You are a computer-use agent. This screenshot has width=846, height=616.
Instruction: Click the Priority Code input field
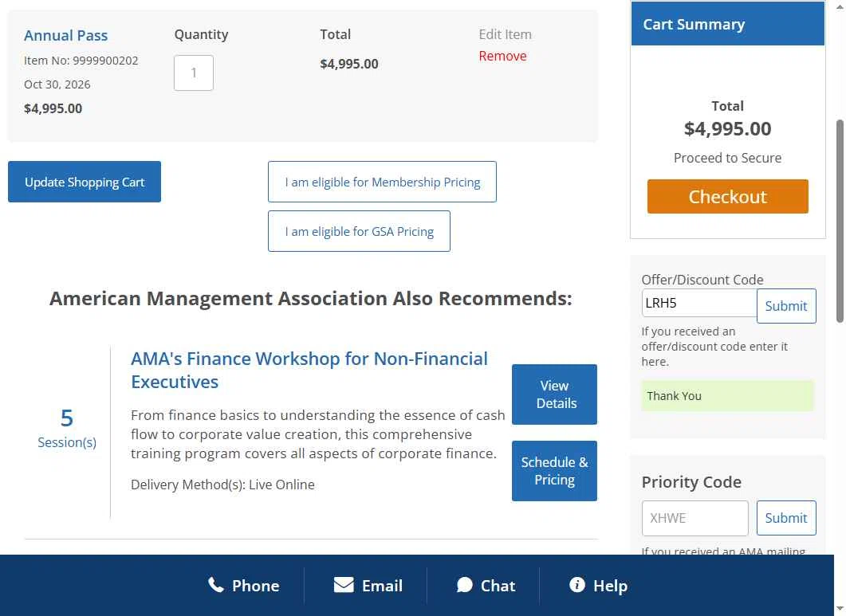[x=695, y=518]
